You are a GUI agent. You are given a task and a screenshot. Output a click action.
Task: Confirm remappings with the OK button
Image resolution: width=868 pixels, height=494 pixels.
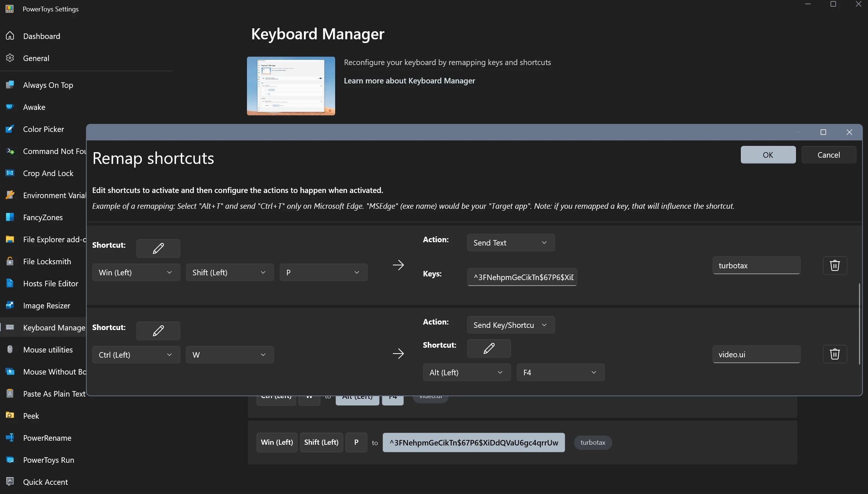pos(768,155)
